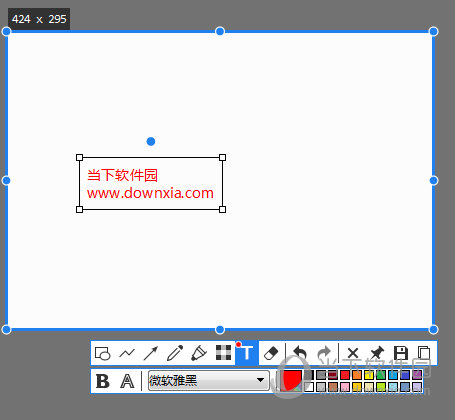The height and width of the screenshot is (420, 455).
Task: Pick the cream color swatch
Action: click(369, 387)
